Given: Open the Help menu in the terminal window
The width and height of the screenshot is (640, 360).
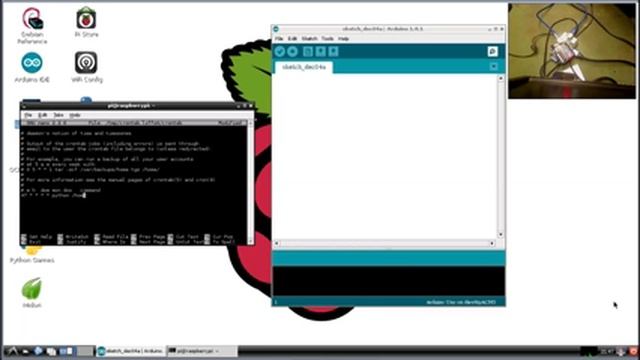Looking at the screenshot, I should click(75, 115).
